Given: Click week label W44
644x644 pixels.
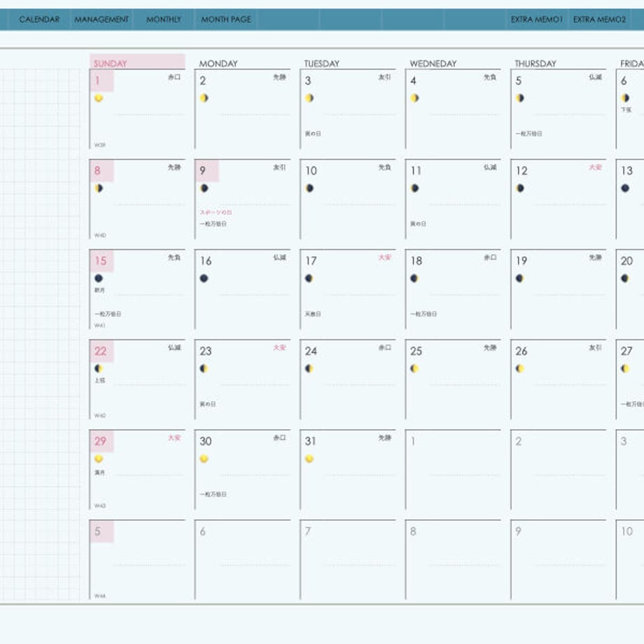Looking at the screenshot, I should (x=100, y=596).
